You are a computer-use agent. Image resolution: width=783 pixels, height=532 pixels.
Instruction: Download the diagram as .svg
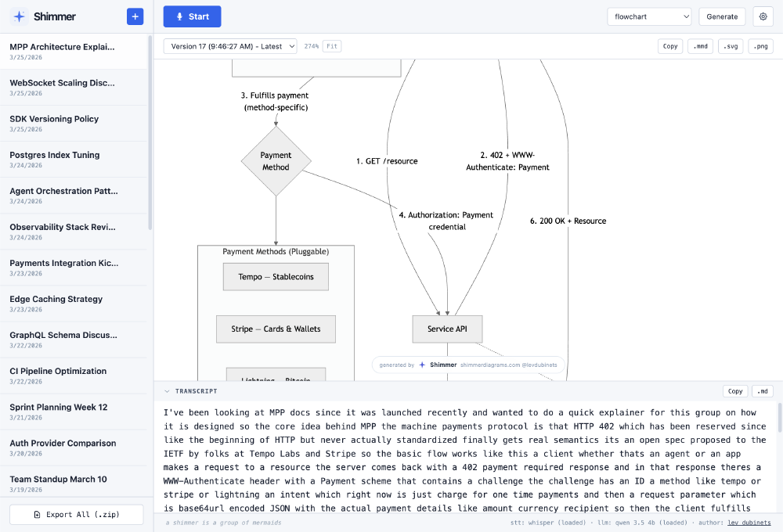click(x=730, y=46)
